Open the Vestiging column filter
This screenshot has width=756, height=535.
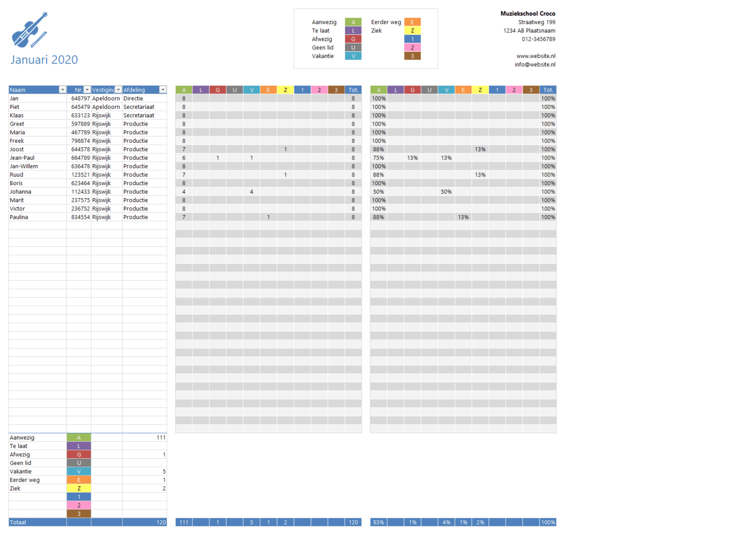(118, 90)
